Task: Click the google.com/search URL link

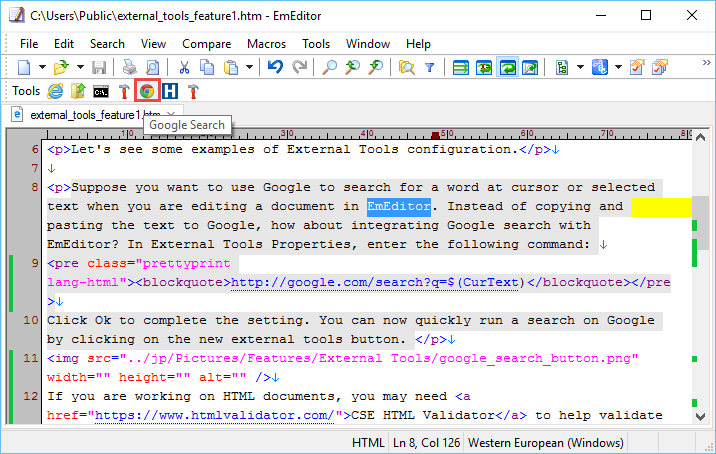Action: (x=374, y=282)
